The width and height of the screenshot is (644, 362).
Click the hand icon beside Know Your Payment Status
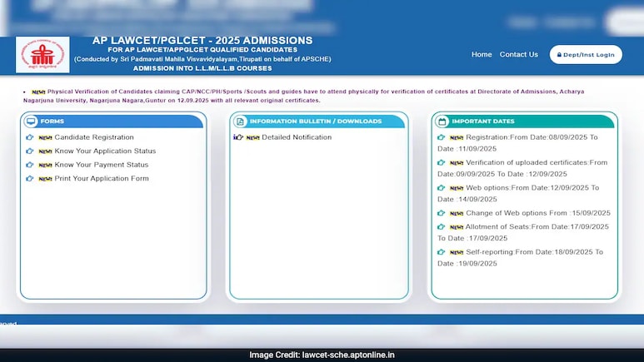29,165
